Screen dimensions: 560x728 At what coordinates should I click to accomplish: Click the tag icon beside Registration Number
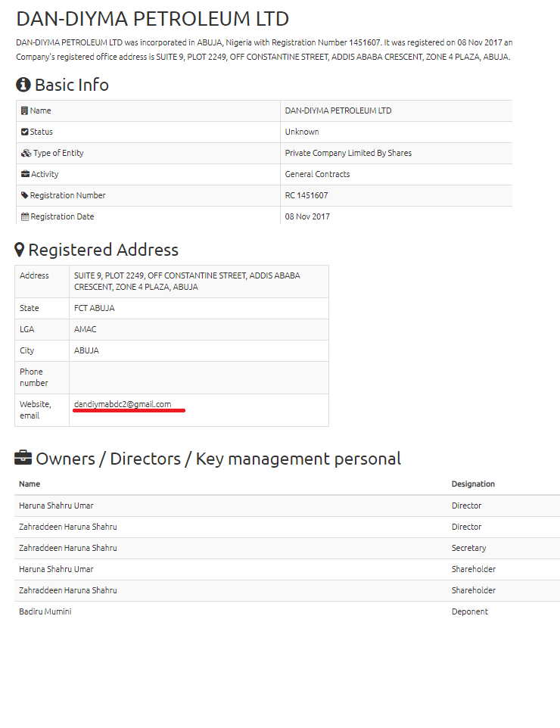coord(25,195)
